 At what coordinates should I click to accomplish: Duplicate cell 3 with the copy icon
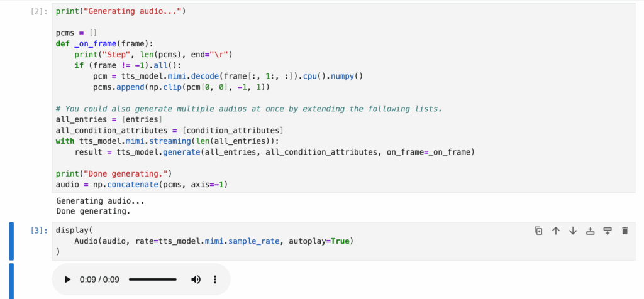point(538,231)
